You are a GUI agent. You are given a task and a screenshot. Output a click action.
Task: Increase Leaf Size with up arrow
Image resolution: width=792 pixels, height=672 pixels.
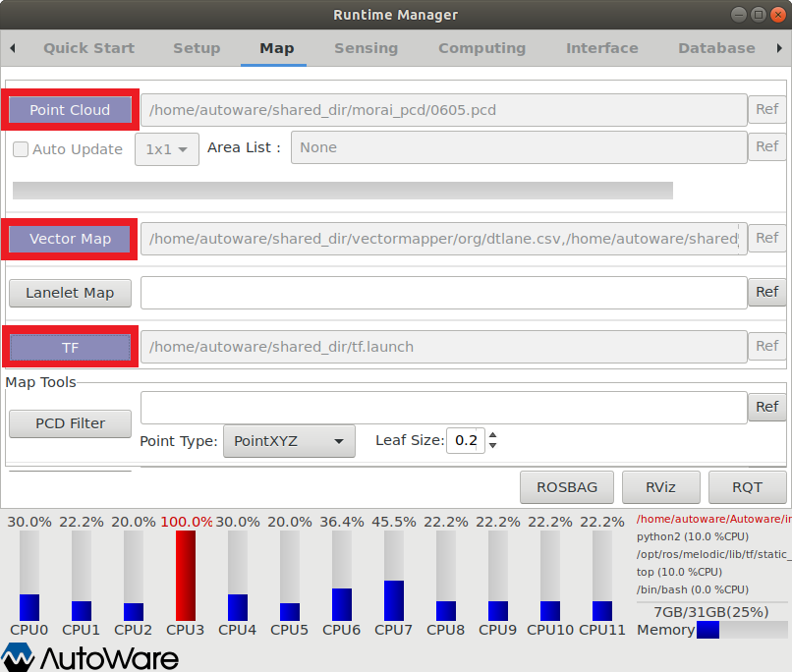click(492, 435)
